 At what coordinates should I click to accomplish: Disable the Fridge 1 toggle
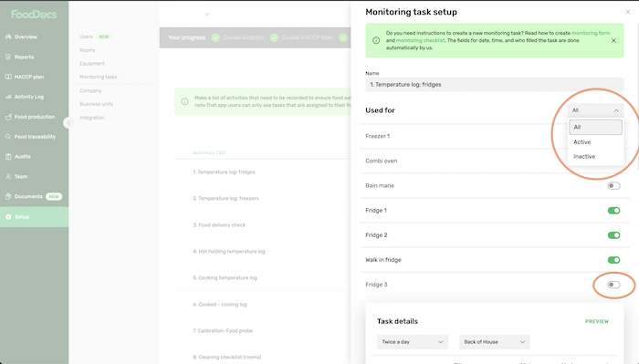tap(613, 211)
